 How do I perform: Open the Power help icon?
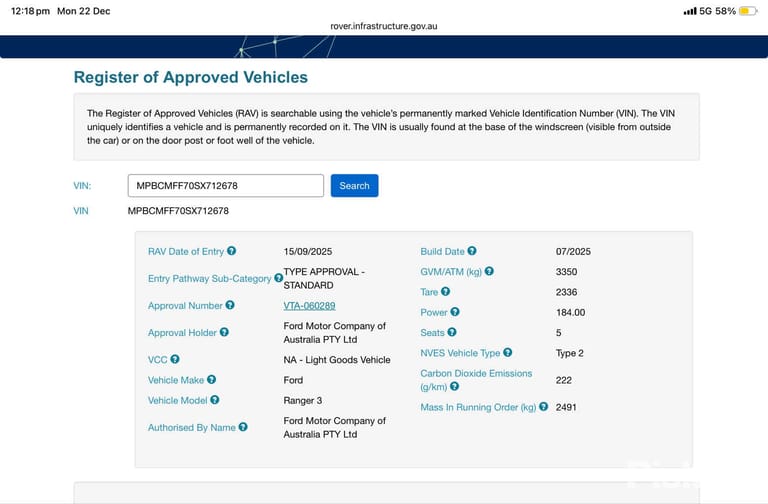(x=455, y=312)
